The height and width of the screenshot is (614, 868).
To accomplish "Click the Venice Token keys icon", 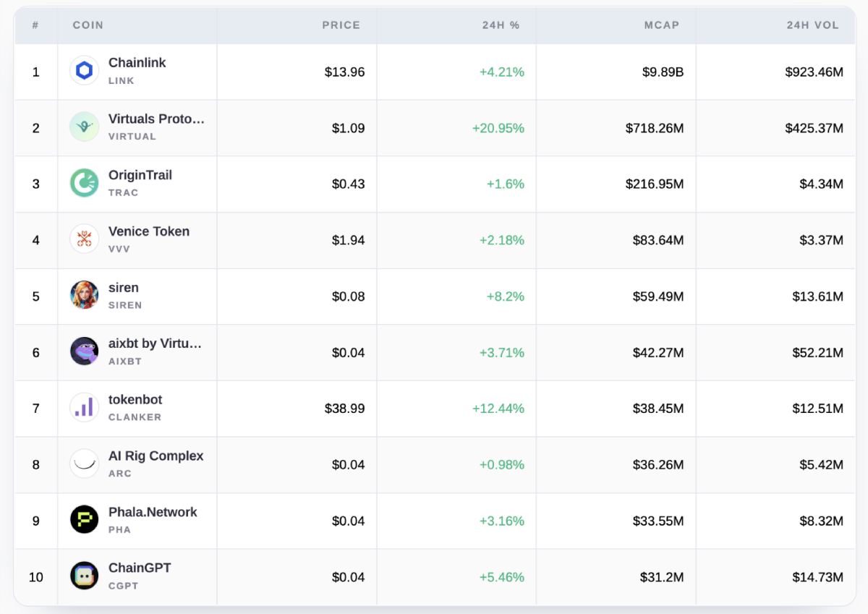I will point(84,239).
